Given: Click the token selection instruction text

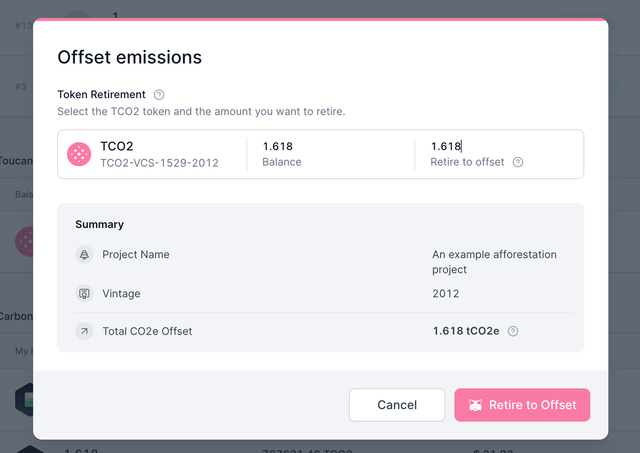Looking at the screenshot, I should (200, 111).
